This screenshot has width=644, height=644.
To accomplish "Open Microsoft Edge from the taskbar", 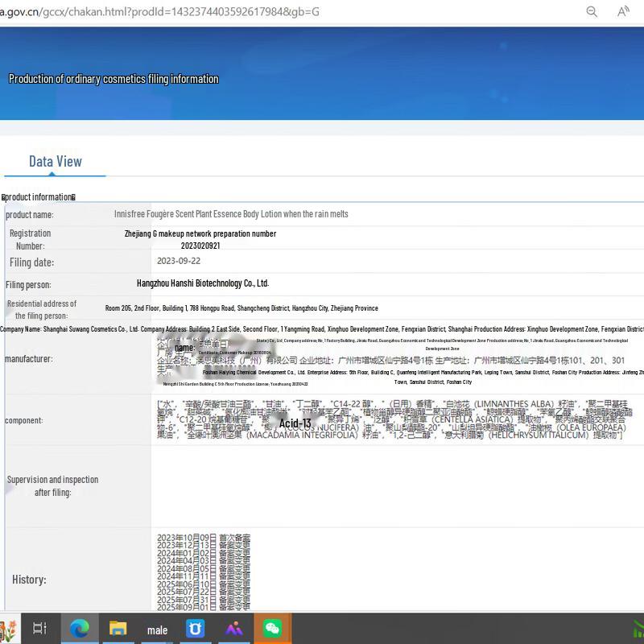I will 80,628.
